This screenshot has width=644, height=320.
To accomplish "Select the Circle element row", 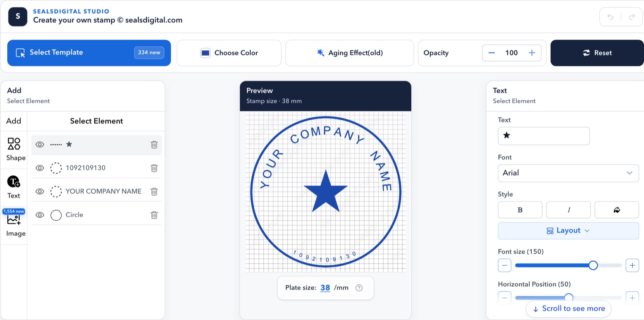I will click(97, 215).
